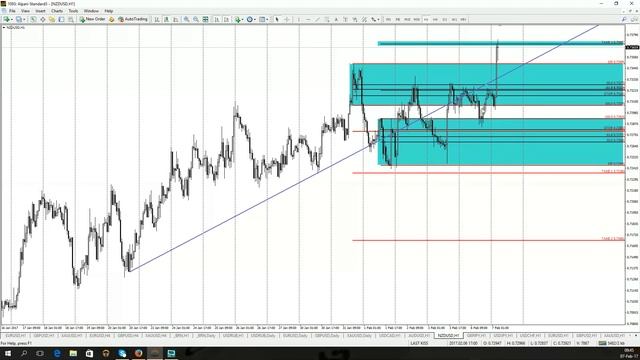Select the horizontal line tool
Image resolution: width=640 pixels, height=360 pixels.
point(308,19)
